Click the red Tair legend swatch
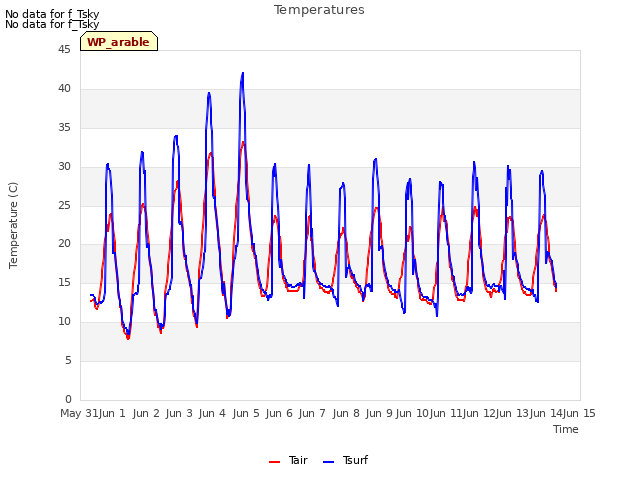Screen dimensions: 640x480 pos(274,462)
